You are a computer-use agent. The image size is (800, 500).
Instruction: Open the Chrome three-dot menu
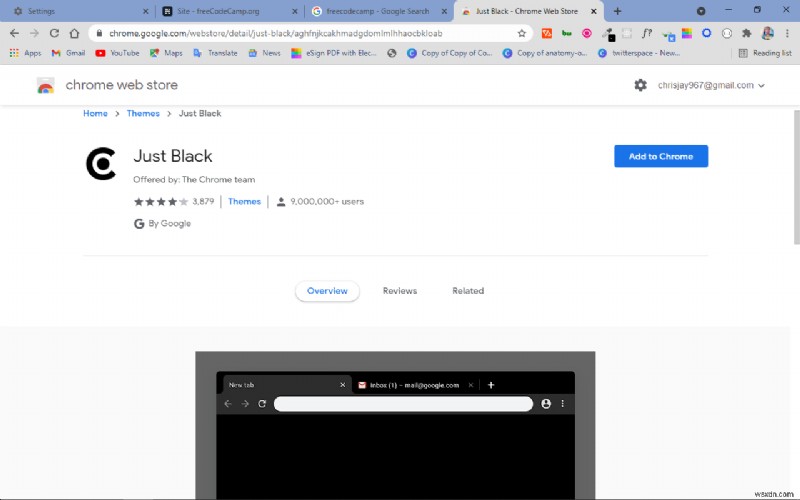787,33
